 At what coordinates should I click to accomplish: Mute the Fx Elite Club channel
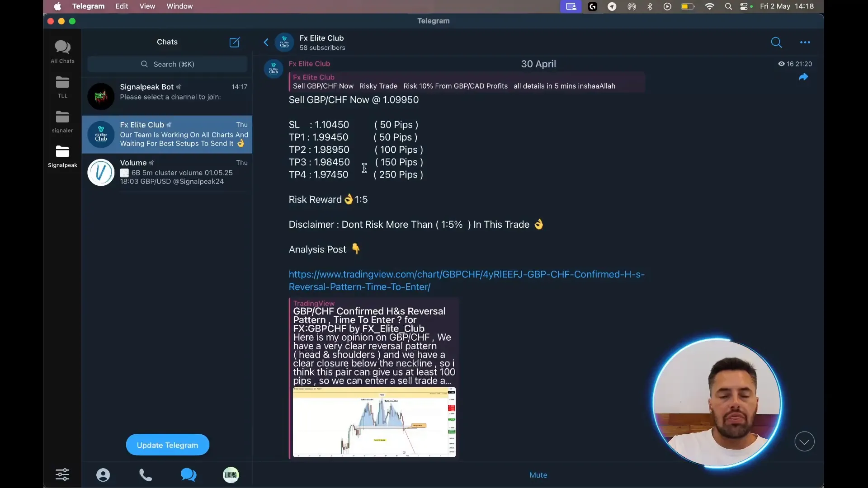538,475
